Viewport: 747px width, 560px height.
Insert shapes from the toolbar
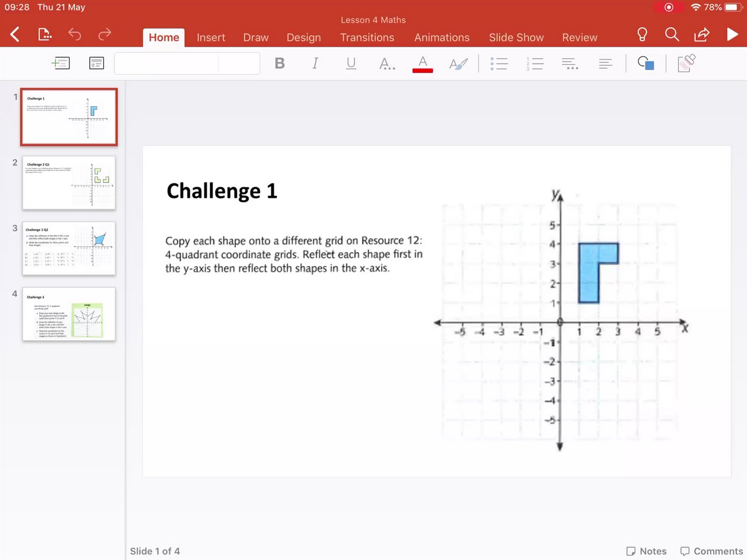tap(646, 63)
